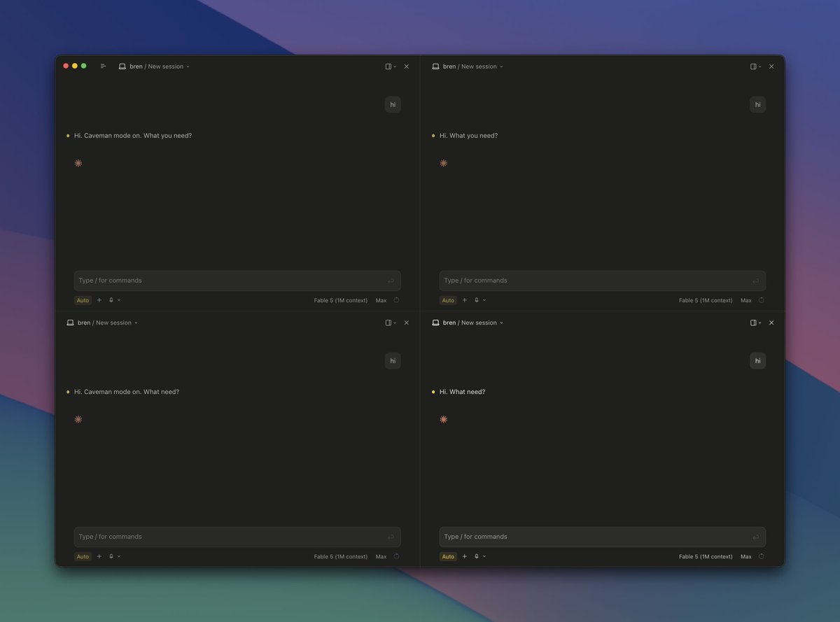Click the 'hi' message bubble in top-right pane
Viewport: 840px width, 622px height.
[757, 105]
